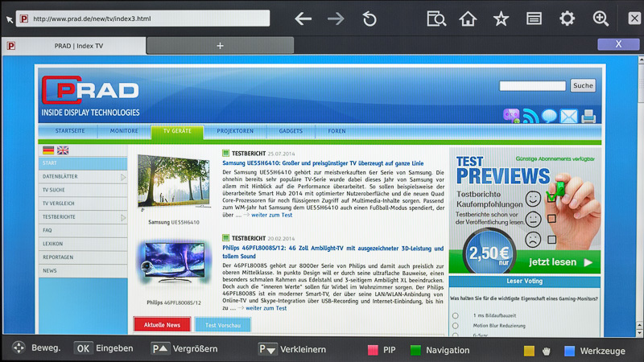The image size is (644, 362).
Task: Expand the Datenblätter sidebar arrow
Action: coord(123,177)
